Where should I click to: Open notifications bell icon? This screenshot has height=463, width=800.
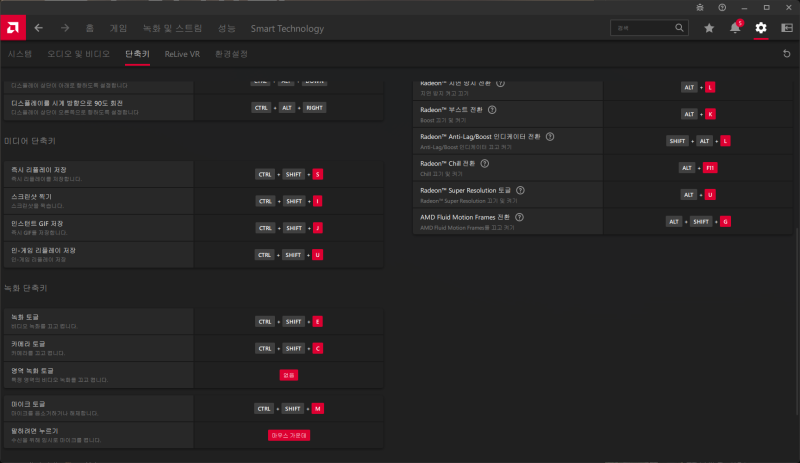click(735, 28)
